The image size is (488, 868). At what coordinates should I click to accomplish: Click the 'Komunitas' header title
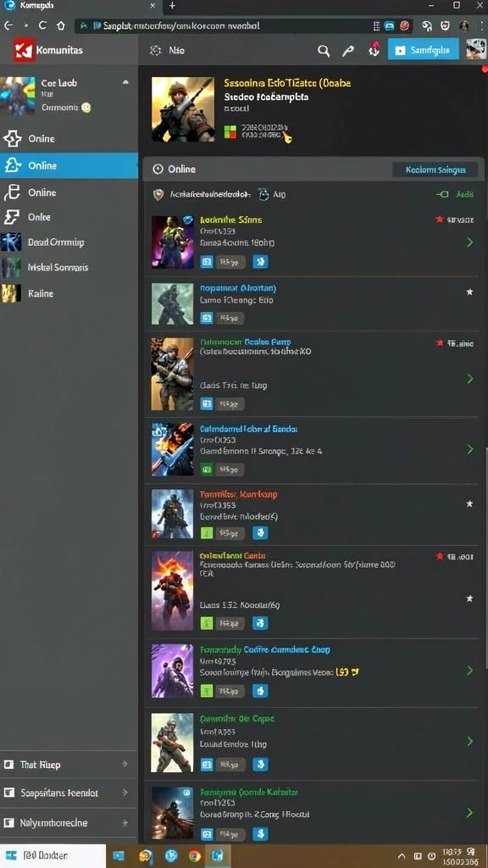59,50
